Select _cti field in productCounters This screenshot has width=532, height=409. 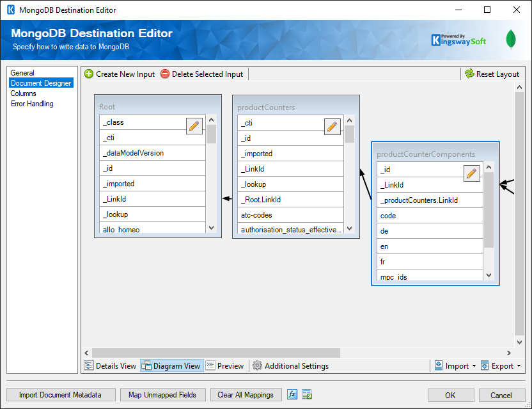point(290,123)
